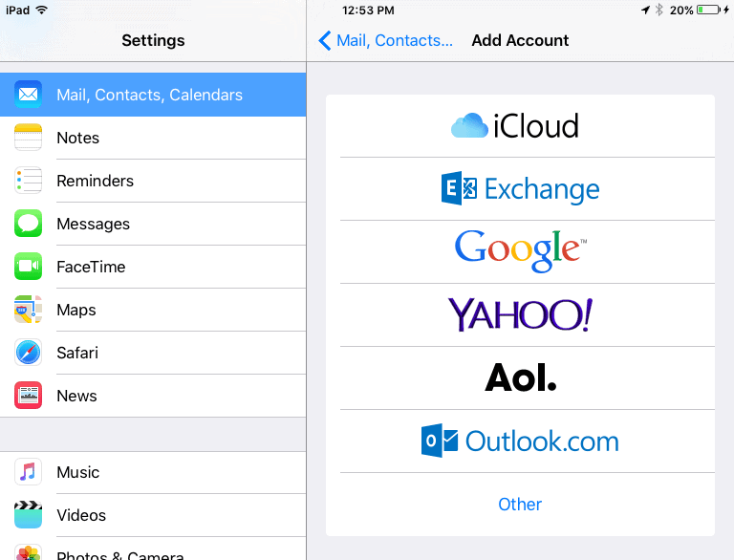Tap the Music note icon

pos(28,472)
